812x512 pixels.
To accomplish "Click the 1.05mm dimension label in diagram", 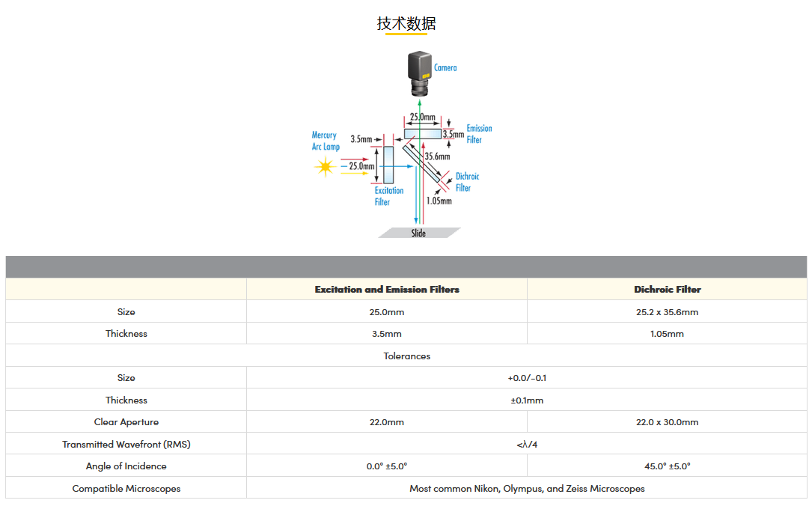I will 439,201.
